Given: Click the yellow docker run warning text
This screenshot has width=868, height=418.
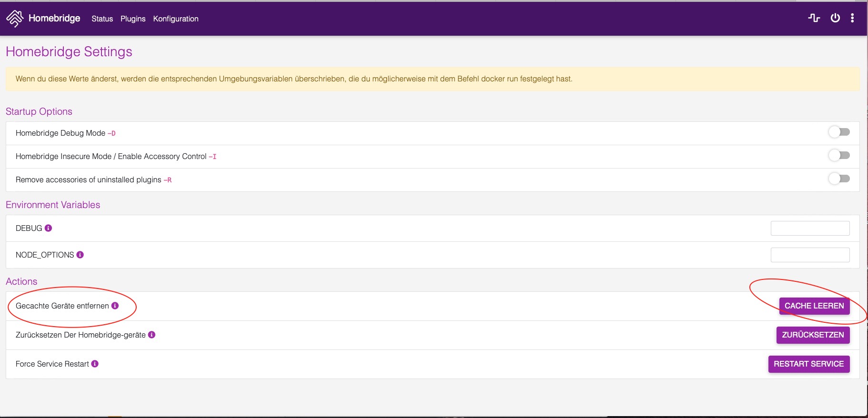Looking at the screenshot, I should pos(294,79).
